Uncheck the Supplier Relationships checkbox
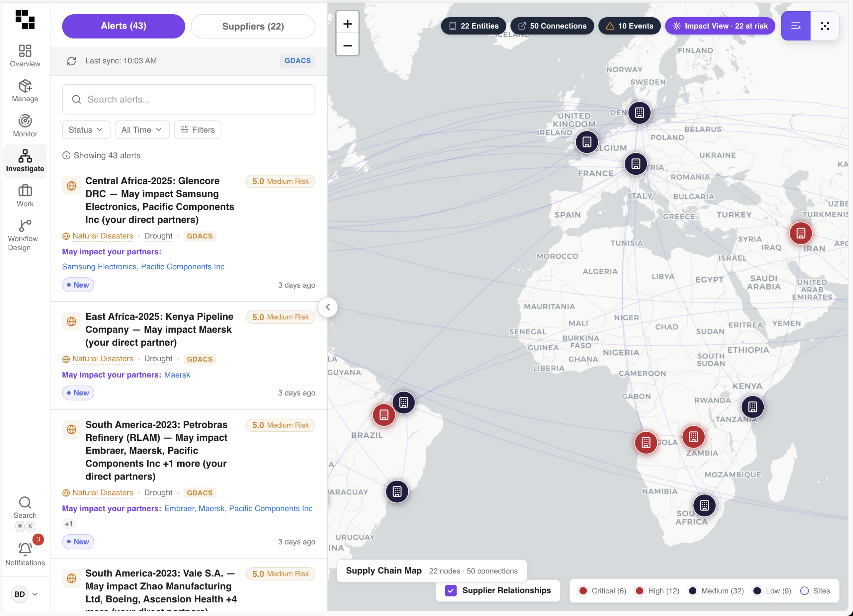This screenshot has height=616, width=853. pos(450,590)
